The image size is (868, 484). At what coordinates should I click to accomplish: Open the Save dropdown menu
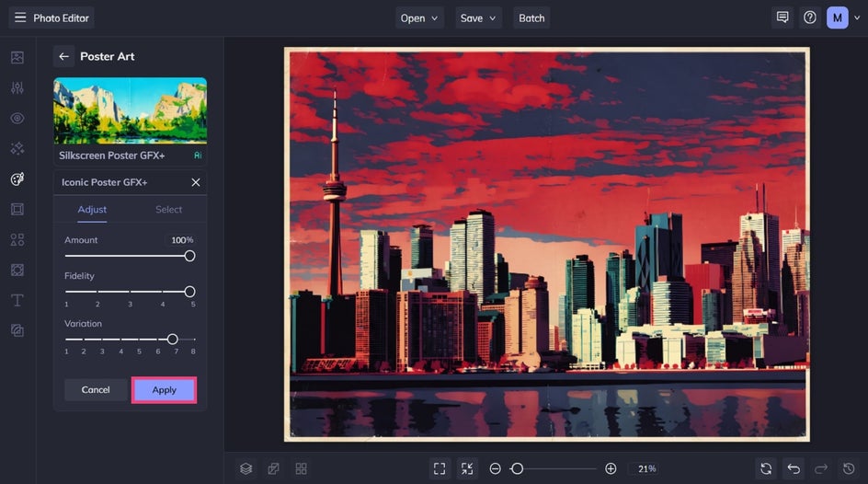pyautogui.click(x=478, y=17)
